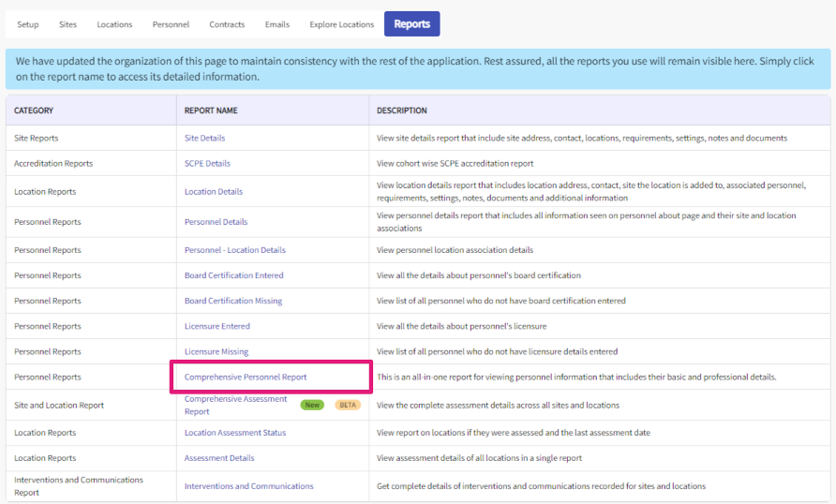
Task: Open the Licensure Entered report
Action: (216, 326)
